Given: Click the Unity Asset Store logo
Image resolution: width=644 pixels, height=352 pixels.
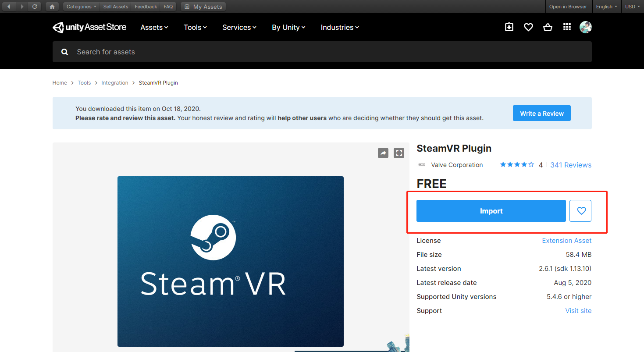Looking at the screenshot, I should pos(89,27).
